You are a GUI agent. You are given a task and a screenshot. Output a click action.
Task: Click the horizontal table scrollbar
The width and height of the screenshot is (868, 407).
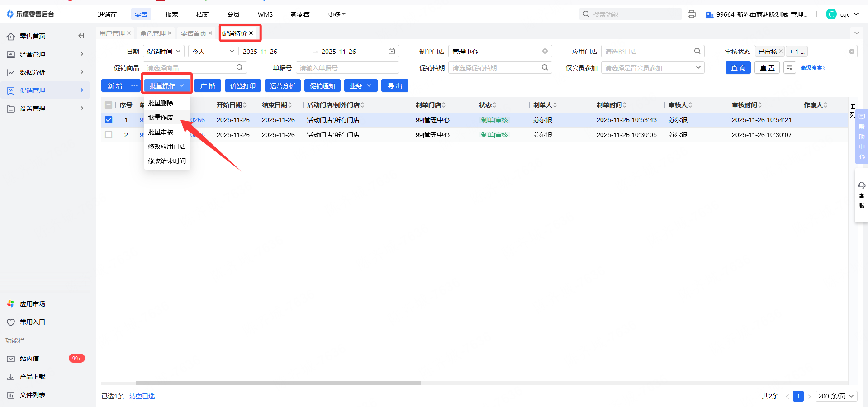(278, 383)
